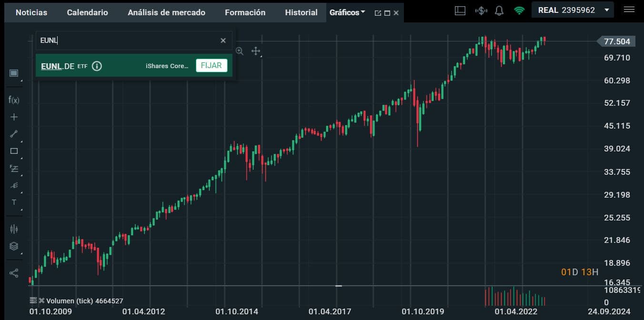
Task: Click the share chart icon
Action: tap(14, 273)
